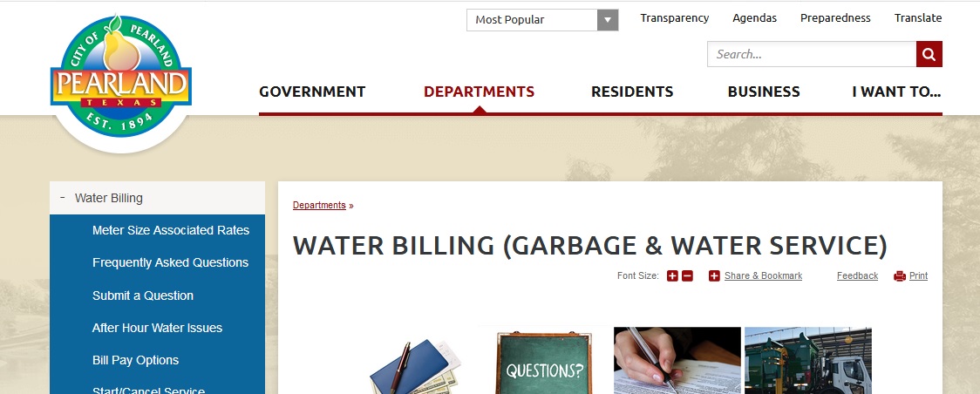The width and height of the screenshot is (980, 394).
Task: Click the garbage truck thumbnail image
Action: [x=808, y=361]
